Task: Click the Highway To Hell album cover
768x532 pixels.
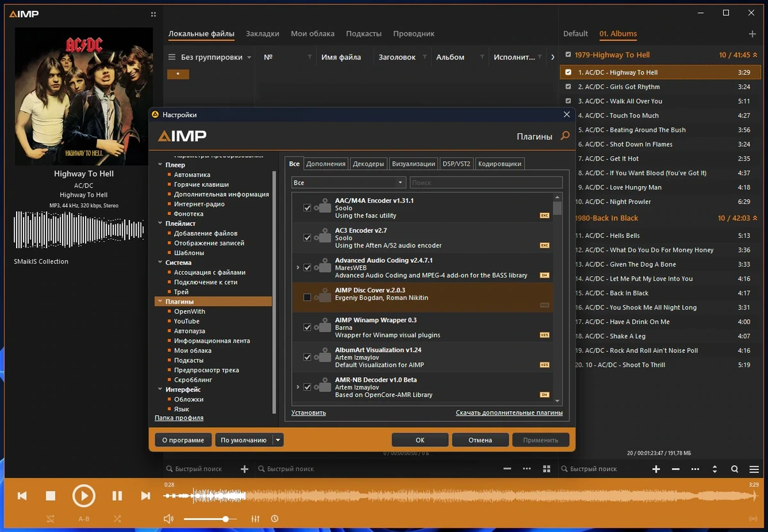Action: click(x=84, y=97)
